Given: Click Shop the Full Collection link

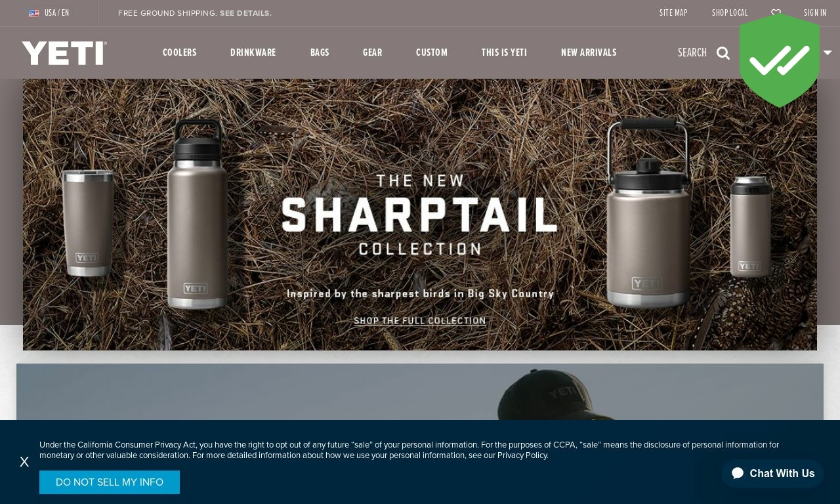Looking at the screenshot, I should point(420,321).
